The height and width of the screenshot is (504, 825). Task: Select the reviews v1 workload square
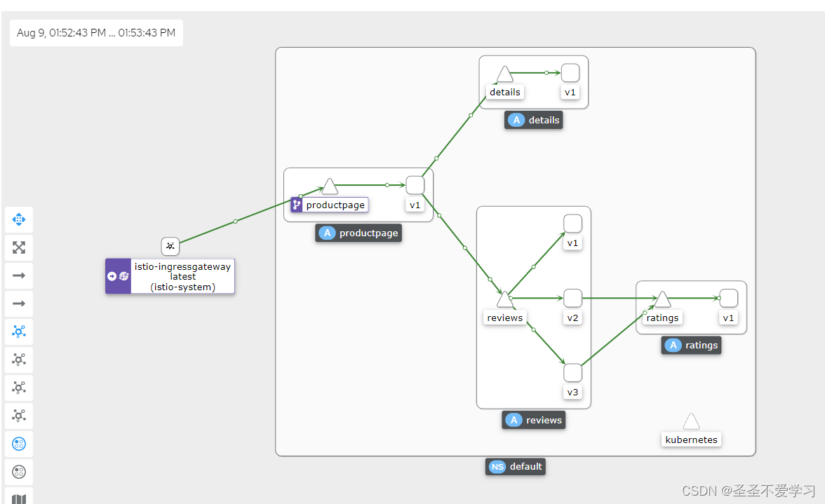point(572,224)
